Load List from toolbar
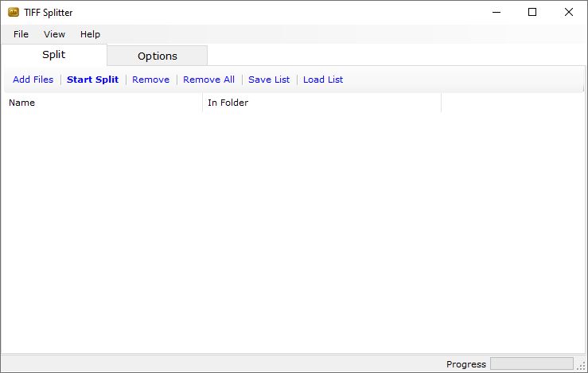588x373 pixels. (323, 80)
